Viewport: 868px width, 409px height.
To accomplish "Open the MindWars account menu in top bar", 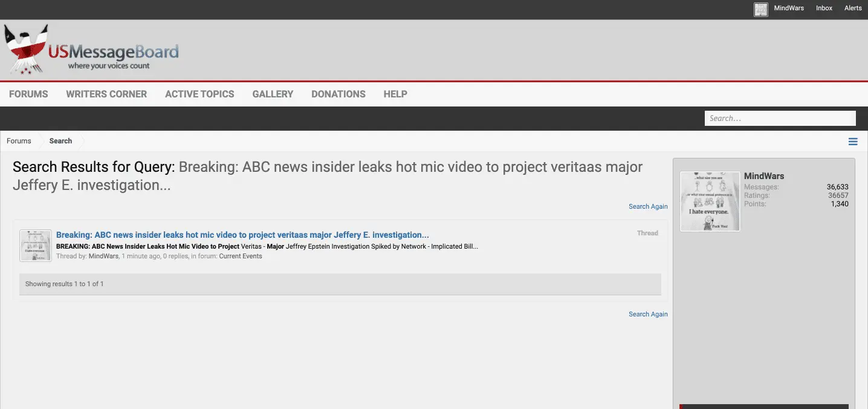I will pos(789,8).
